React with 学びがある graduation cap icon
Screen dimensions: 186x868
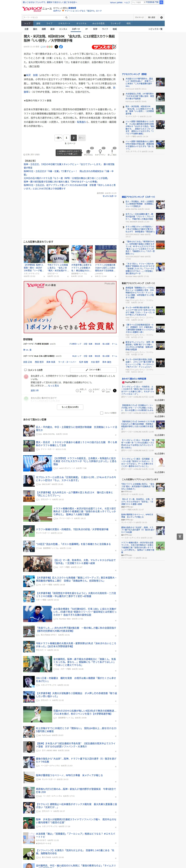click(89, 152)
